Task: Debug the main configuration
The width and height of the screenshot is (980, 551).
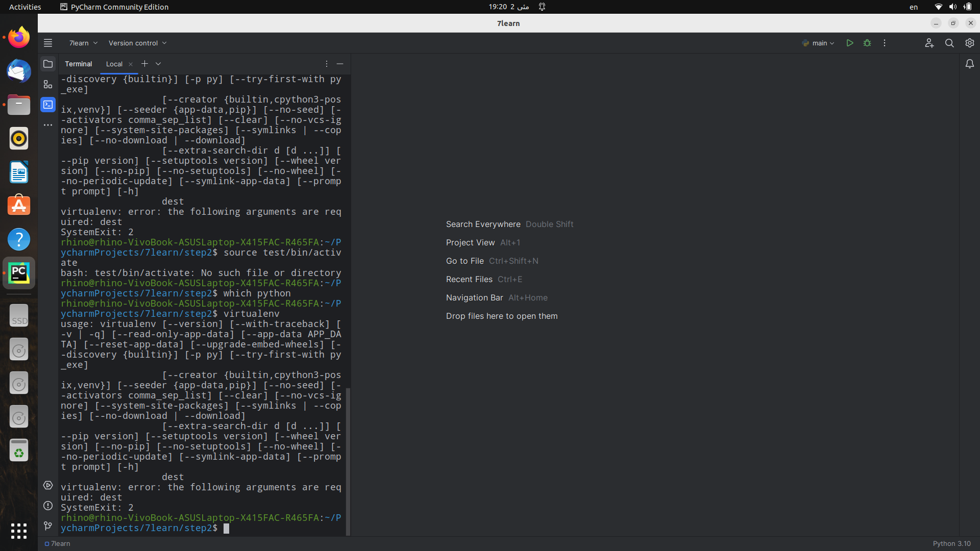Action: tap(867, 43)
